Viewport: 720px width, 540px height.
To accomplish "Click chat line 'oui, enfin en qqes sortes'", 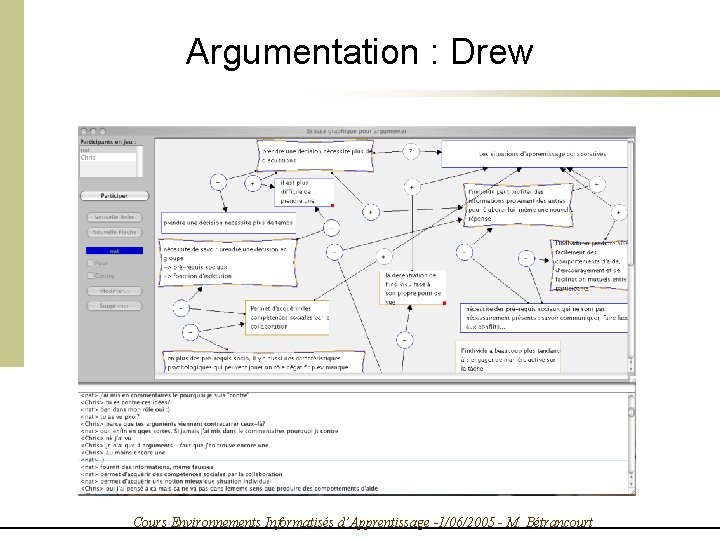I will (x=209, y=431).
